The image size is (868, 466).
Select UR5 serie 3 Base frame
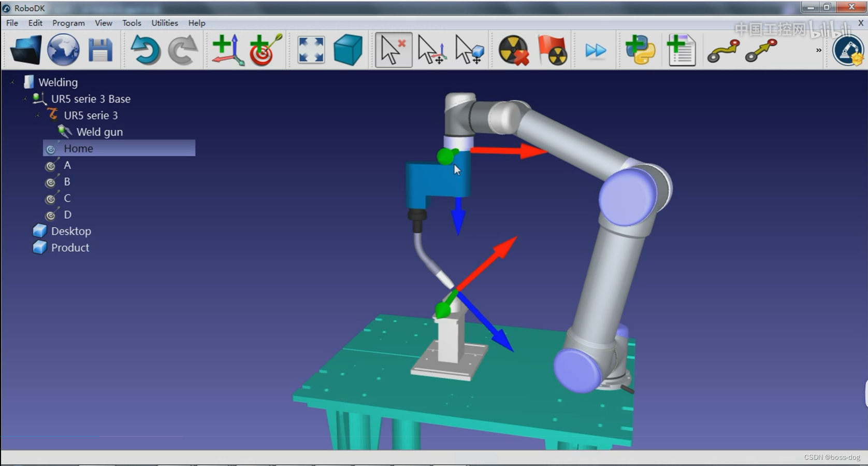pos(91,98)
